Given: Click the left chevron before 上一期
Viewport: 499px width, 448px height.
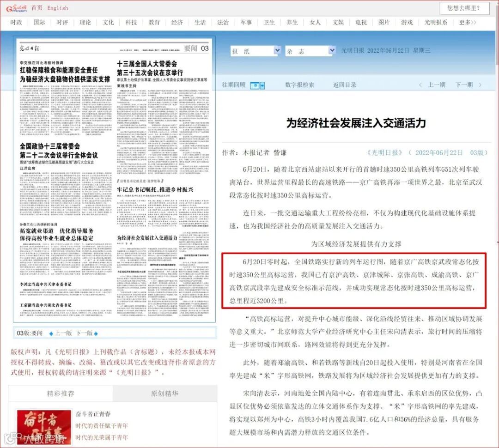Looking at the screenshot, I should pos(421,85).
